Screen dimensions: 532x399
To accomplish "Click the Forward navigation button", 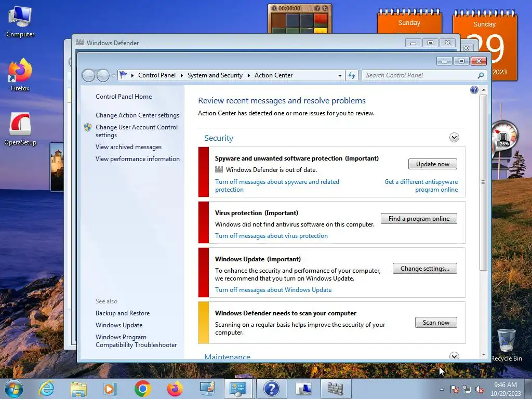I will point(103,75).
